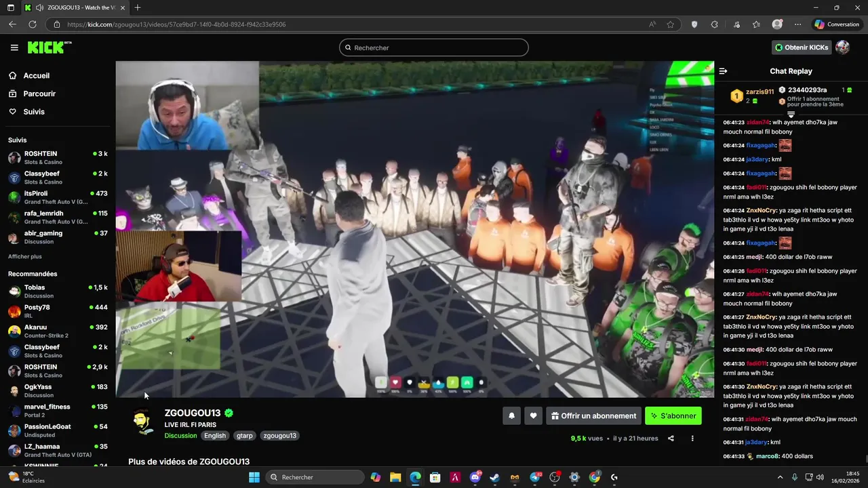Image resolution: width=868 pixels, height=488 pixels.
Task: Expand followed list with Afficher plus
Action: 25,257
